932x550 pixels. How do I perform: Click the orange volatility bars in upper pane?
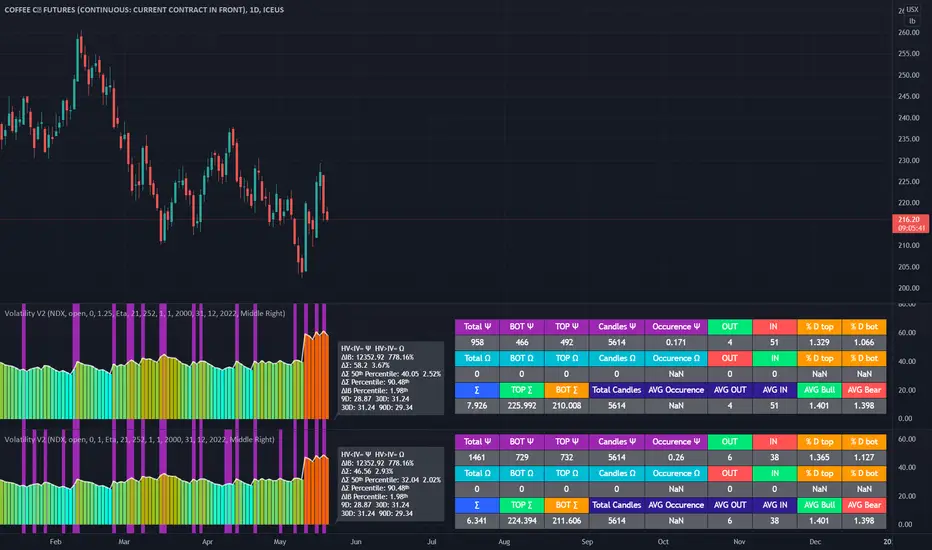click(316, 376)
